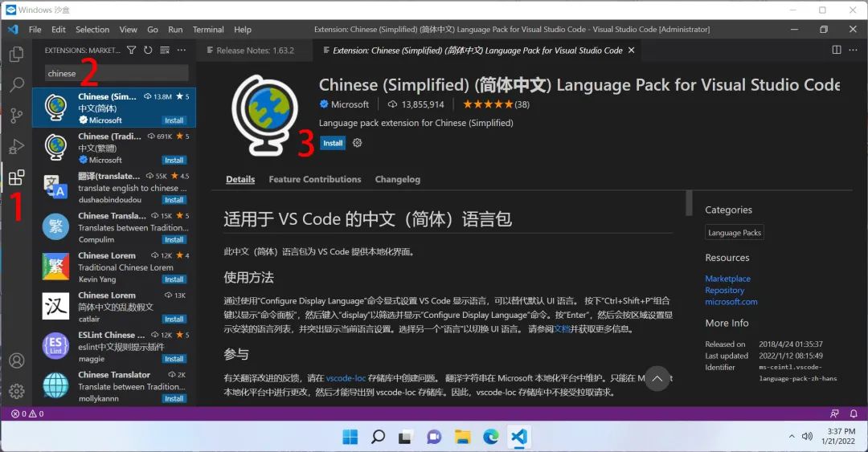This screenshot has width=868, height=452.
Task: Click the 13,855,914 install count
Action: click(x=416, y=104)
